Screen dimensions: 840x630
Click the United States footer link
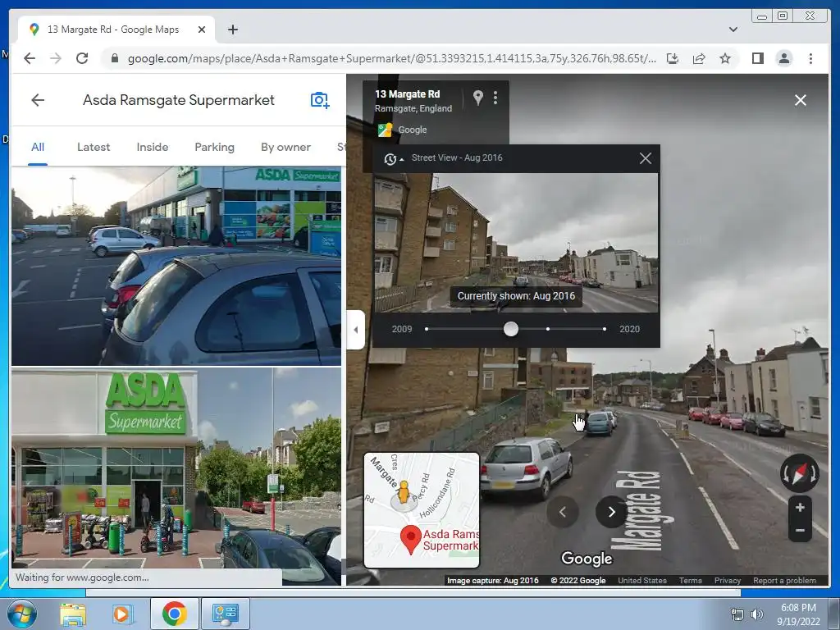tap(642, 580)
